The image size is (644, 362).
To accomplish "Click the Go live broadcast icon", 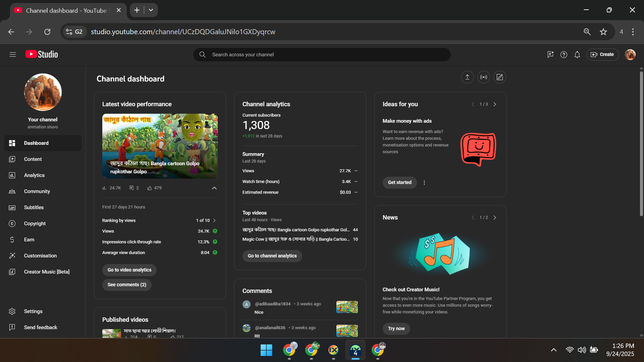I will [x=483, y=77].
